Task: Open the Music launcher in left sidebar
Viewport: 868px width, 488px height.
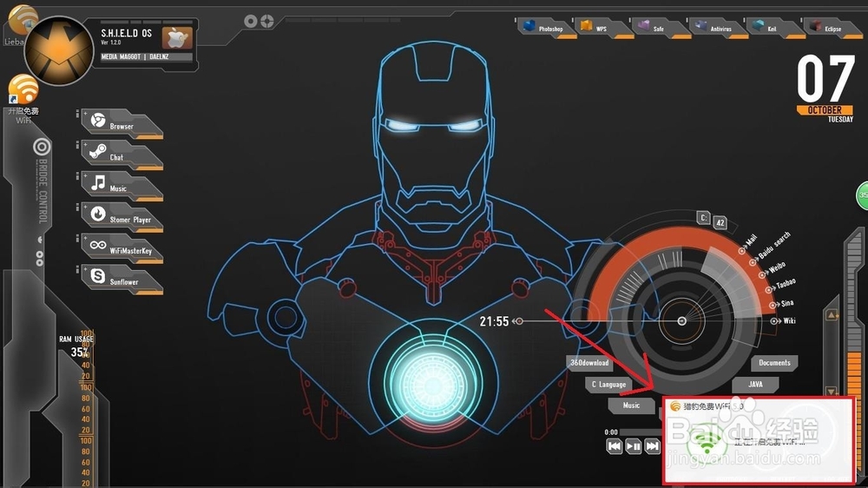Action: (122, 186)
